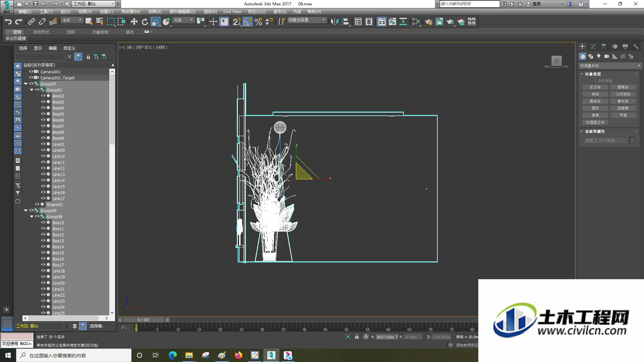The image size is (644, 362).
Task: Click the 茶壶 teapot primitive button
Action: (595, 115)
